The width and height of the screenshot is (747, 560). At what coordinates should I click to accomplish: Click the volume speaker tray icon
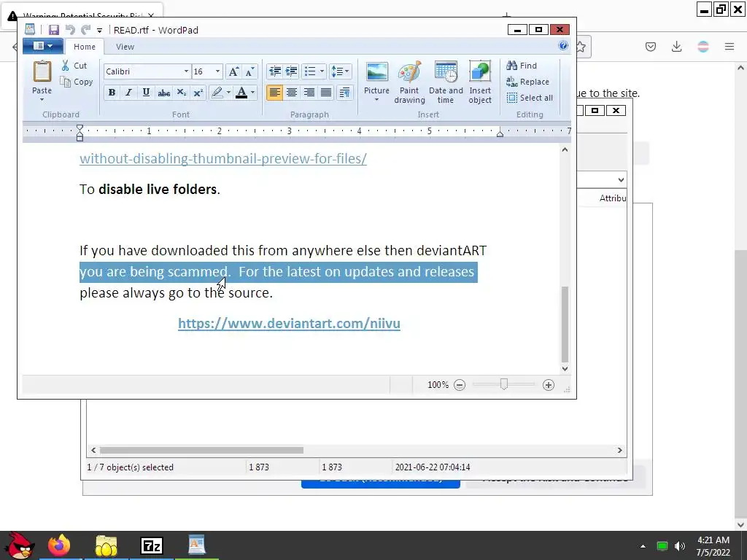[680, 545]
